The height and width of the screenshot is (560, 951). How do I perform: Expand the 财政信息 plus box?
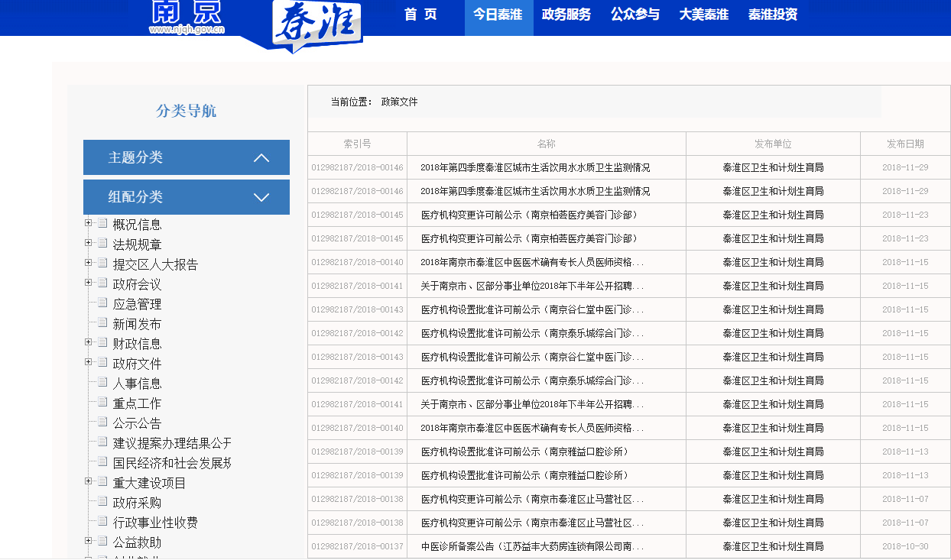tap(89, 342)
